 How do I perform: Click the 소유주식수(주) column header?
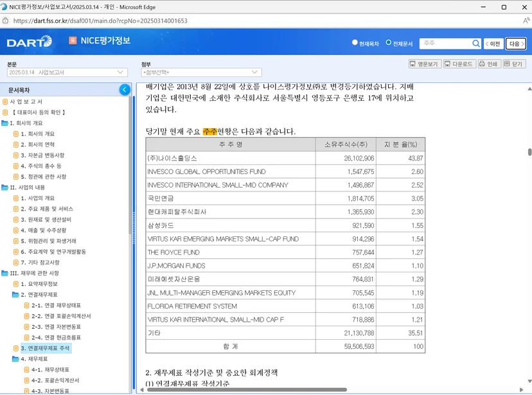pos(346,145)
